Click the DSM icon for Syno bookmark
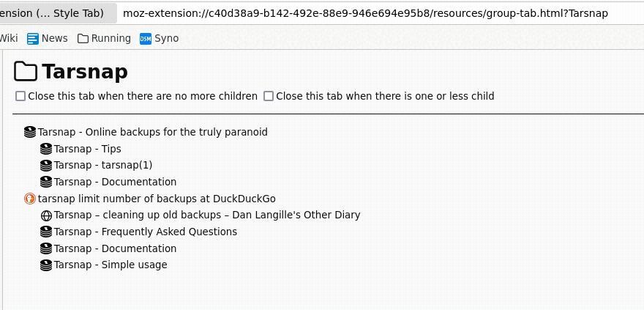644x310 pixels. [146, 38]
